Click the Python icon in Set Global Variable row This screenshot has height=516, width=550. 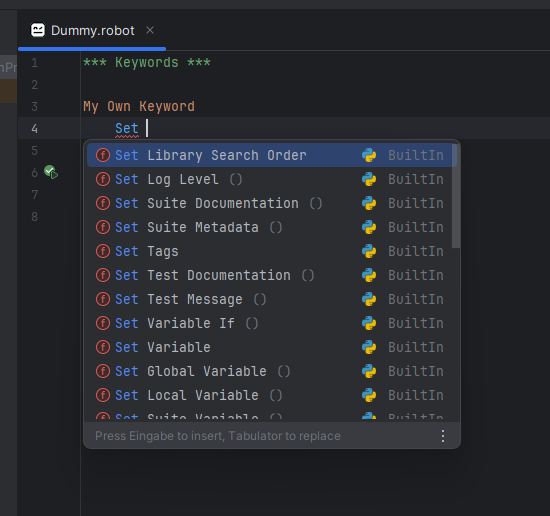click(369, 371)
